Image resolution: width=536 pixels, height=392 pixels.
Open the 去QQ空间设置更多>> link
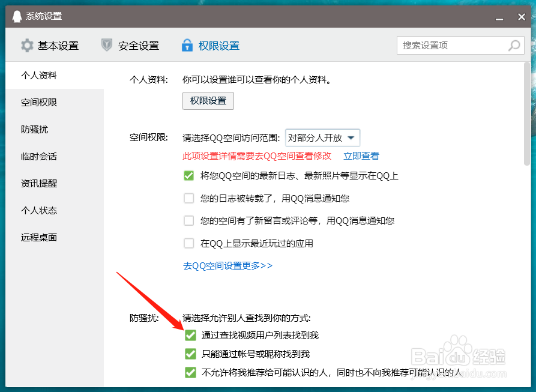[227, 265]
